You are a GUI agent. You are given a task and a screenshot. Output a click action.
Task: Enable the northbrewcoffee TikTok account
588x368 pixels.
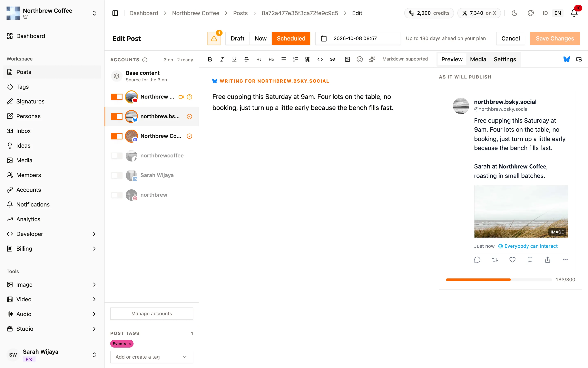pos(117,156)
